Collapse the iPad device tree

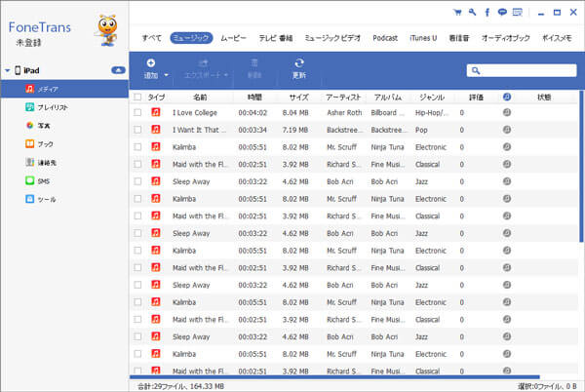coord(7,70)
